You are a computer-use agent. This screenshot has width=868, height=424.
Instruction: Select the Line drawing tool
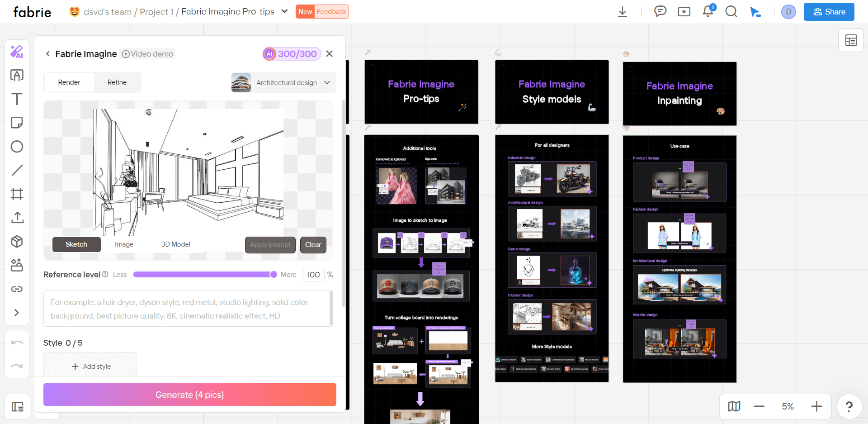coord(17,170)
